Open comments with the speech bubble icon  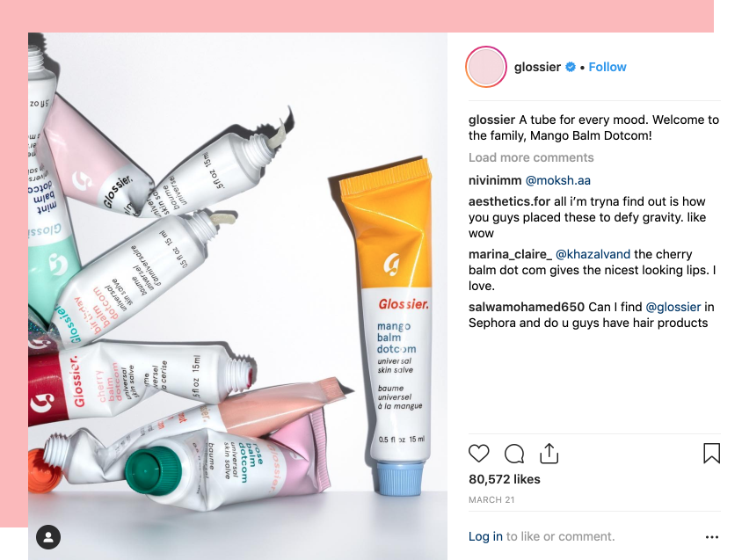[x=514, y=454]
